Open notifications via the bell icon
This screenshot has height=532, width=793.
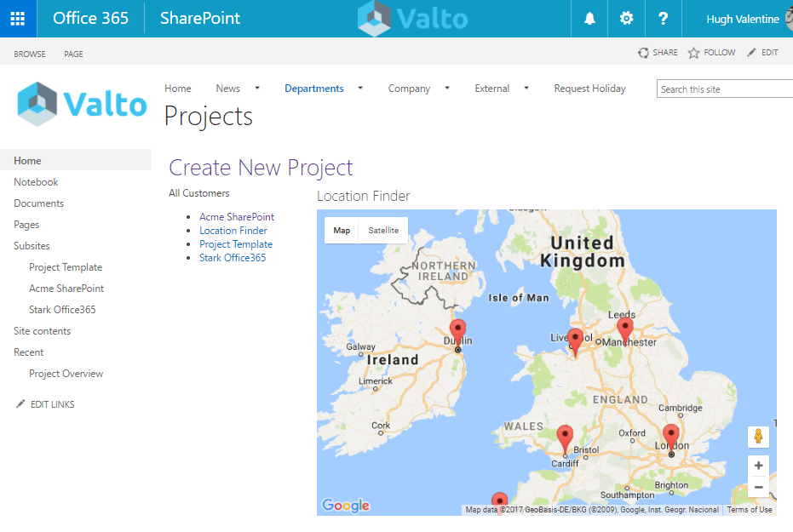click(x=589, y=18)
